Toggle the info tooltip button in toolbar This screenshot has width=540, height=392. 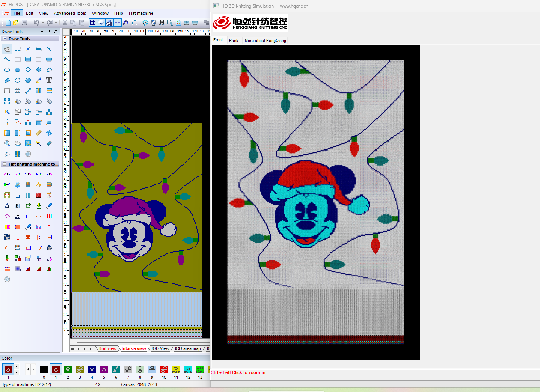[101, 23]
